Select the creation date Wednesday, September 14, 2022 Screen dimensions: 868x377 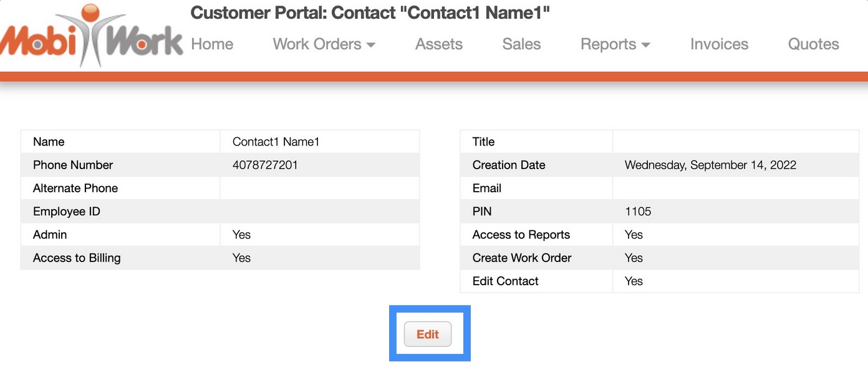(x=710, y=165)
